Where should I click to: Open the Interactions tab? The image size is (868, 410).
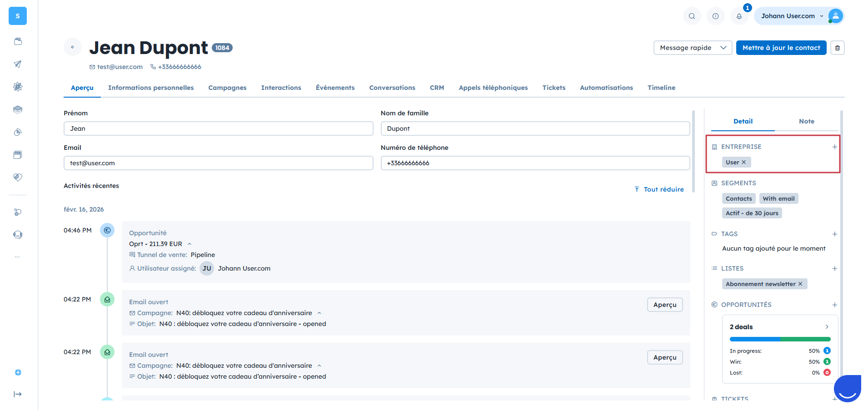tap(281, 88)
